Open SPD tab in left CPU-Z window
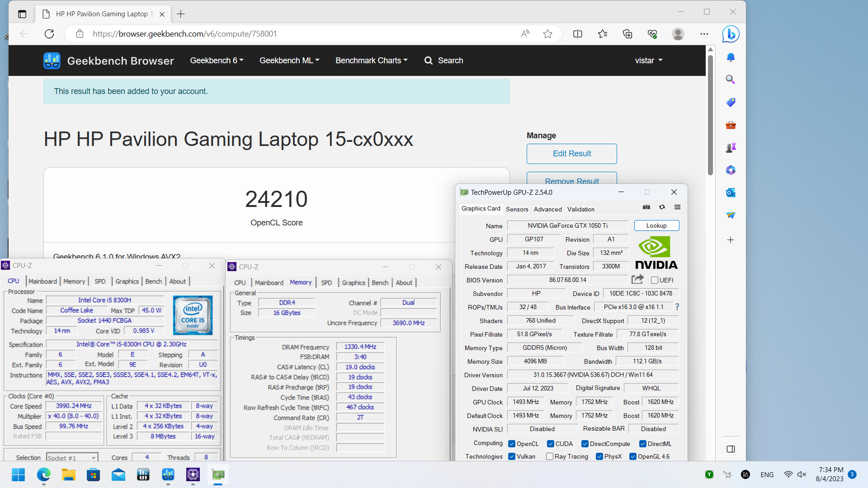The height and width of the screenshot is (488, 868). point(100,281)
